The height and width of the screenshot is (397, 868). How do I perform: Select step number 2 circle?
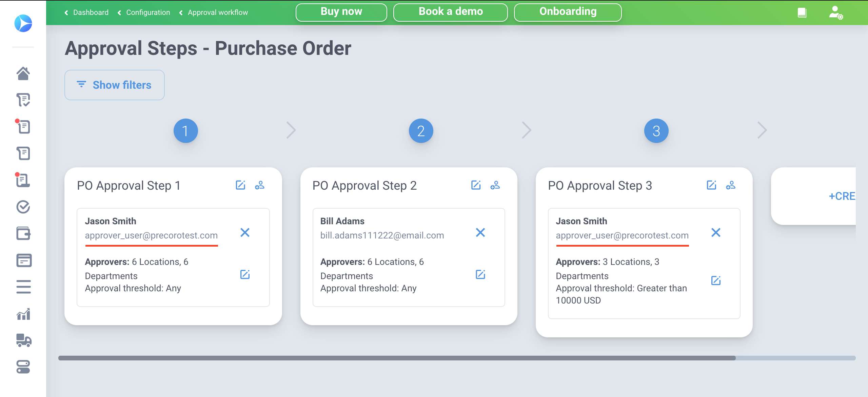tap(421, 131)
